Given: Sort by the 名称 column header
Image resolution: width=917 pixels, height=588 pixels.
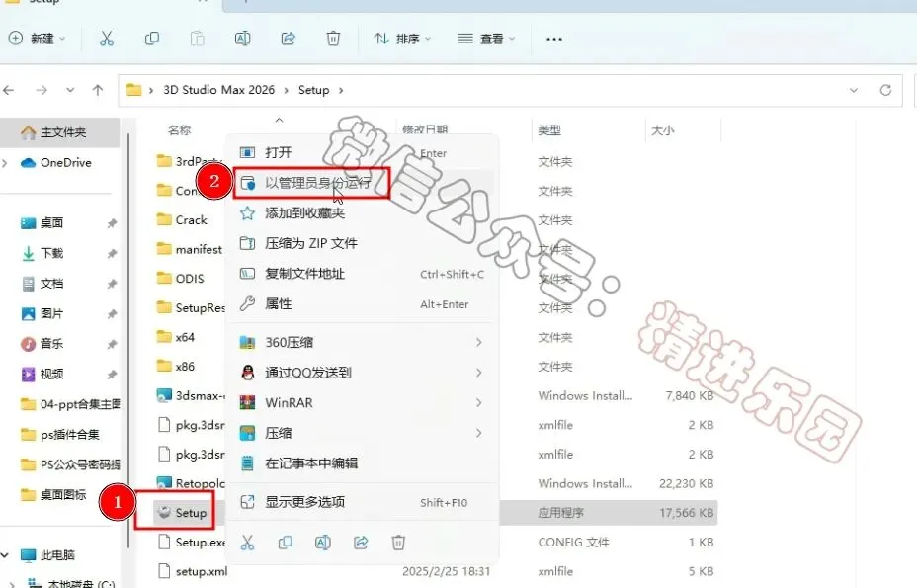Looking at the screenshot, I should tap(179, 130).
